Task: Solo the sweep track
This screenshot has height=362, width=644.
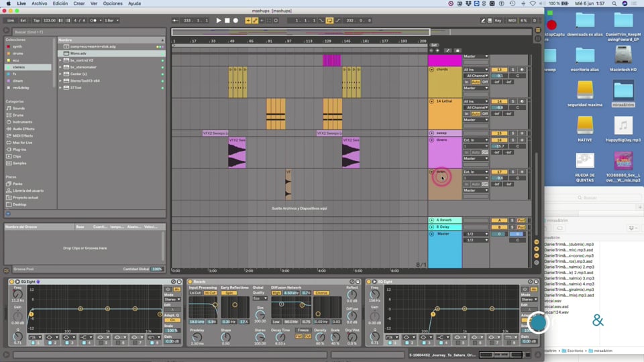Action: tap(513, 133)
